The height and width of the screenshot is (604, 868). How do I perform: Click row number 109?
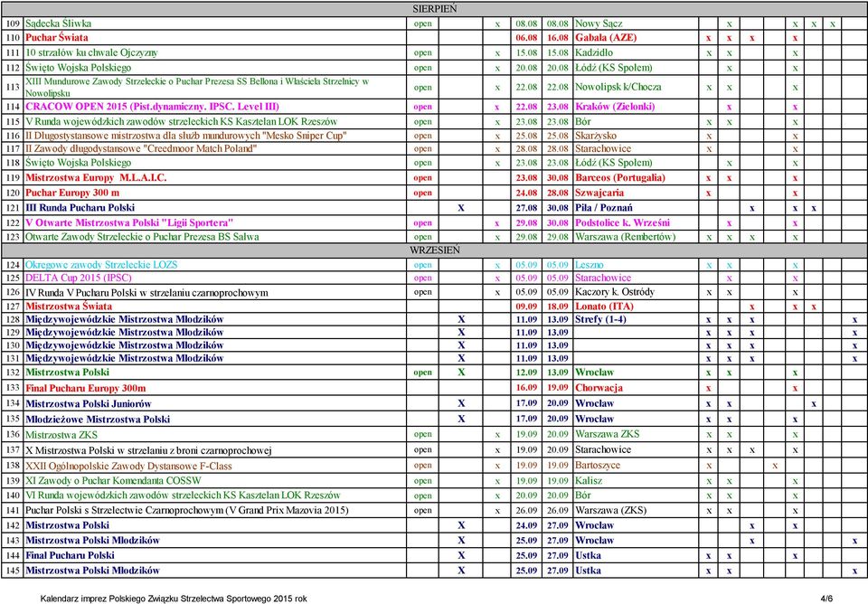click(13, 24)
